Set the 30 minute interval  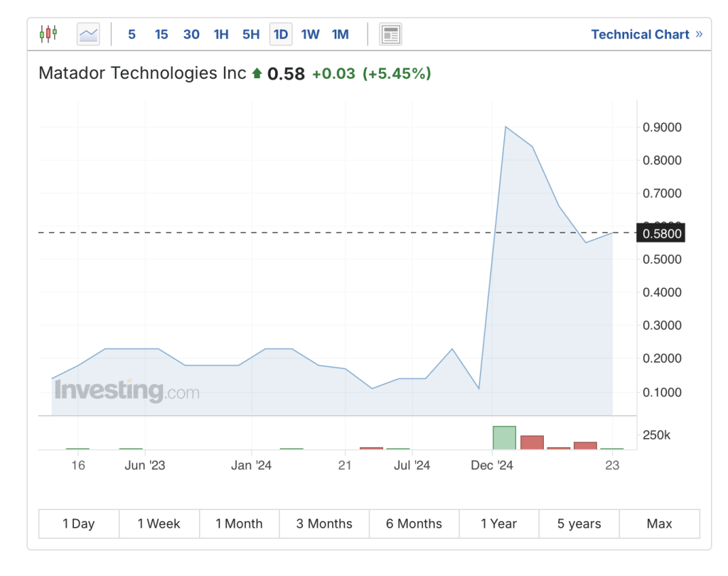[191, 34]
